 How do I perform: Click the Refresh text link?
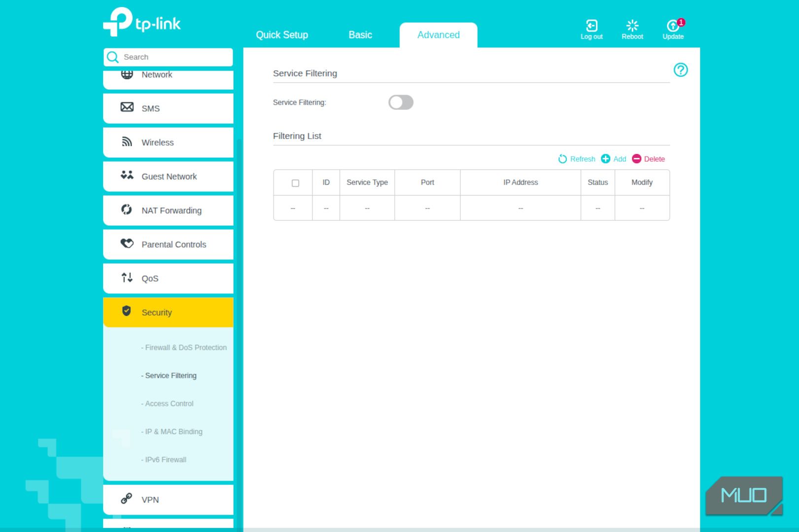point(583,159)
